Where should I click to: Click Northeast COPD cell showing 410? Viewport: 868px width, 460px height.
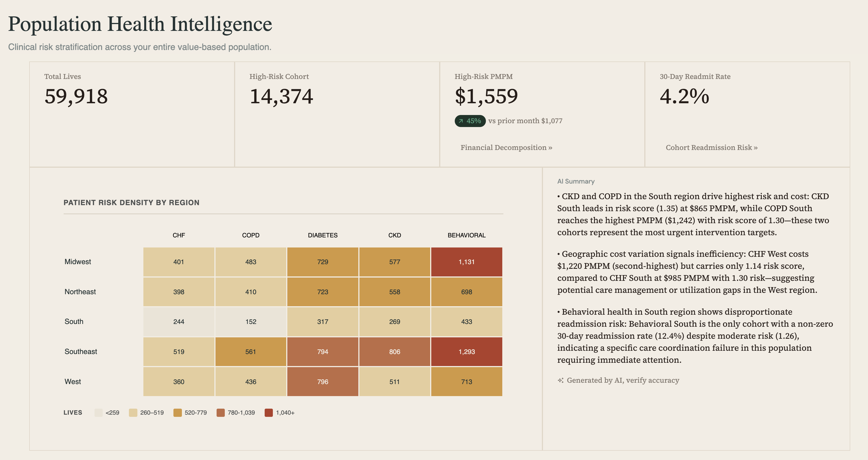(251, 292)
